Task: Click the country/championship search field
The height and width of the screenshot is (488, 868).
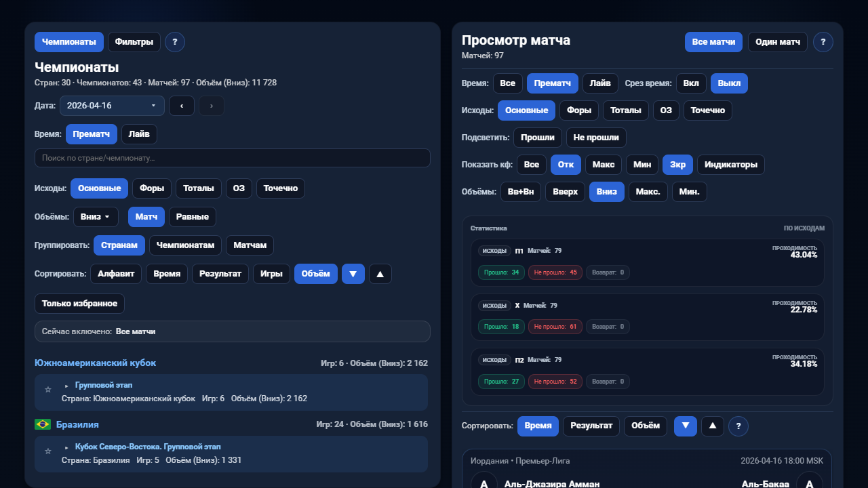Action: (x=233, y=158)
